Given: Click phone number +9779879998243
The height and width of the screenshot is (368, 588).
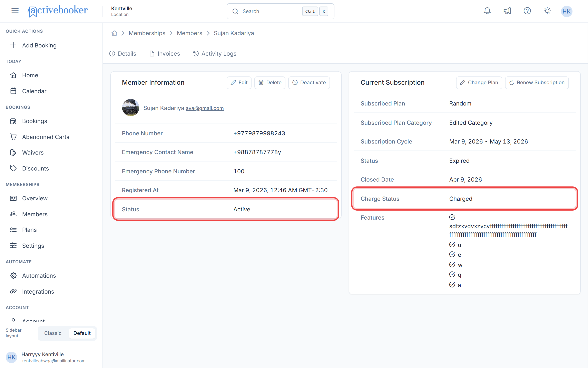Looking at the screenshot, I should tap(259, 133).
